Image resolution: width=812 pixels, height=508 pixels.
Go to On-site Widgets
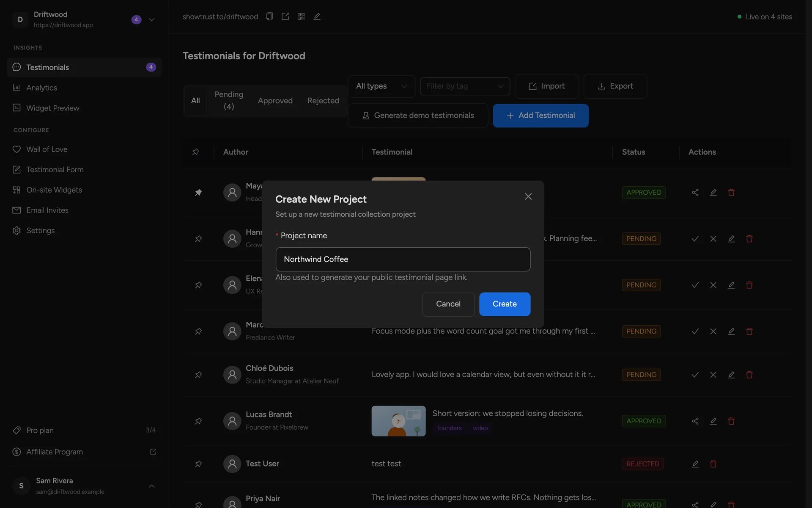click(84, 190)
